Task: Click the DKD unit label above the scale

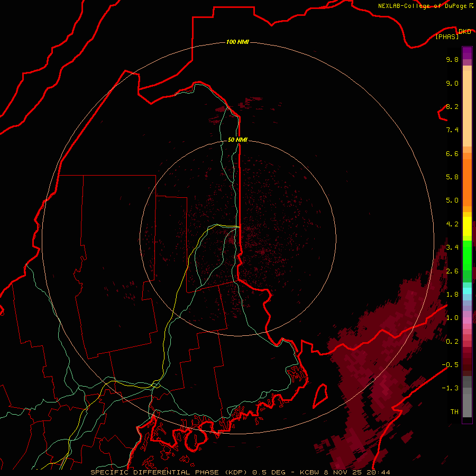Action: tap(465, 31)
